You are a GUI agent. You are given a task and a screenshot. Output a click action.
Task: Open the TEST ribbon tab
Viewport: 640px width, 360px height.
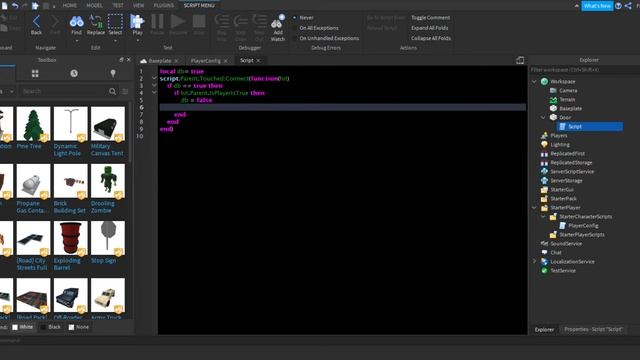(118, 5)
